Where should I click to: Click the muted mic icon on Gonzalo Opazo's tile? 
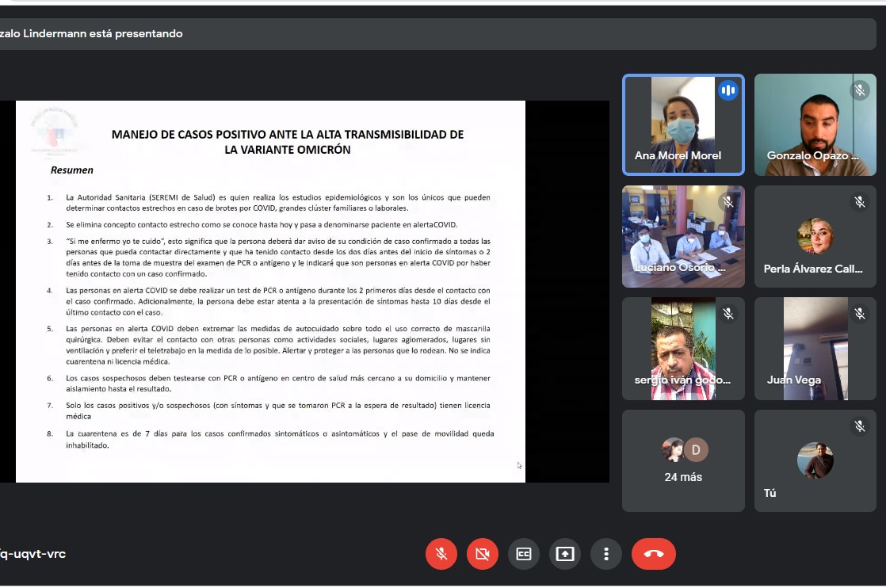tap(860, 90)
